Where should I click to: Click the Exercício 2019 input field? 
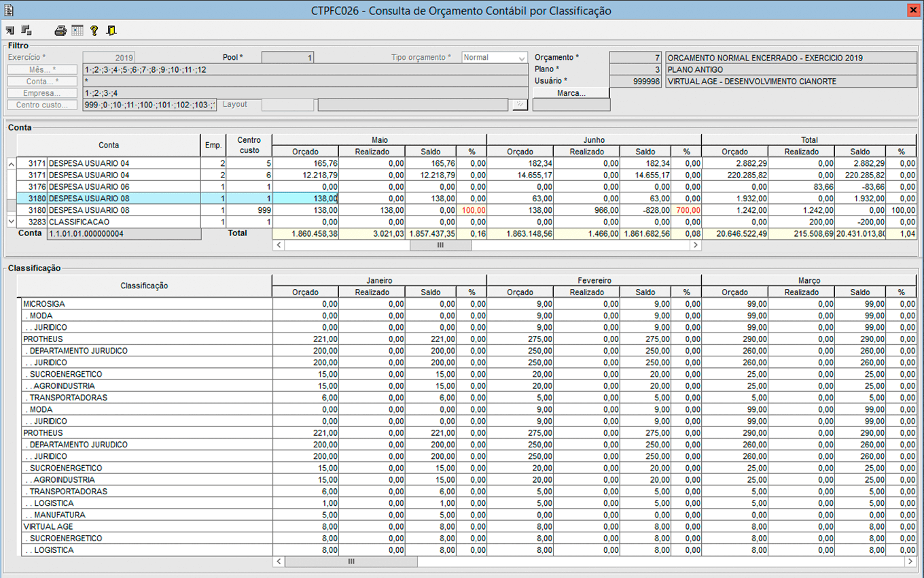[109, 58]
